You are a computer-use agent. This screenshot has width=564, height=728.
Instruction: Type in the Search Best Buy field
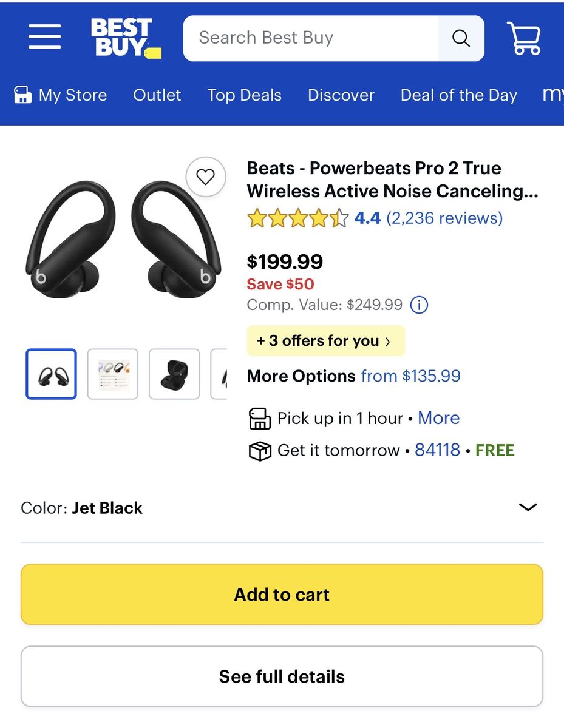310,38
